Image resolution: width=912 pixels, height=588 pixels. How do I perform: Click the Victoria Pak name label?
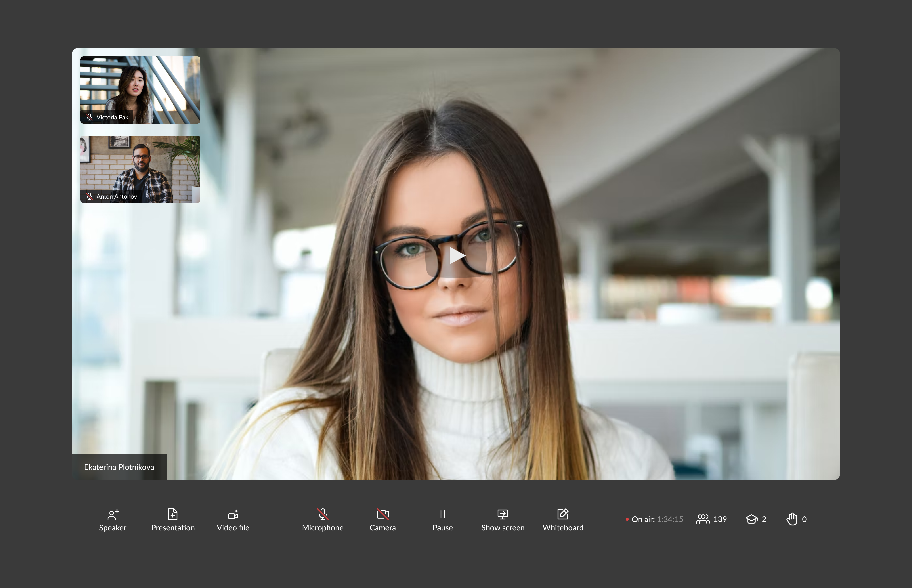(x=112, y=117)
